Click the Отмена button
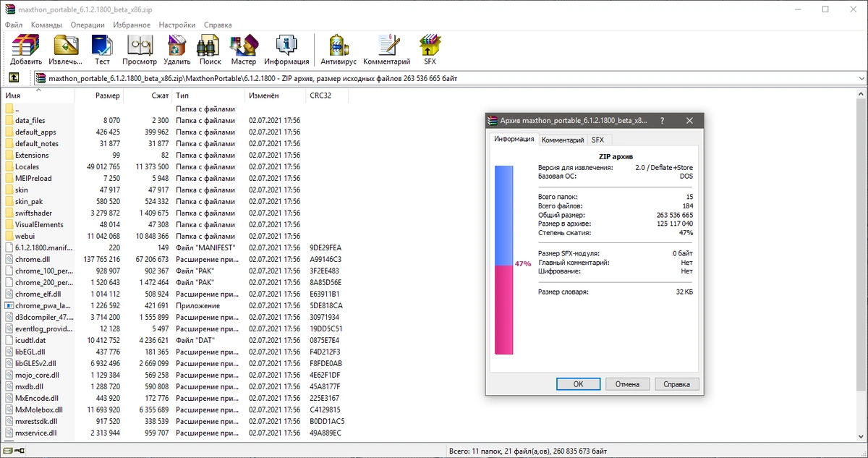The width and height of the screenshot is (868, 458). [x=627, y=384]
